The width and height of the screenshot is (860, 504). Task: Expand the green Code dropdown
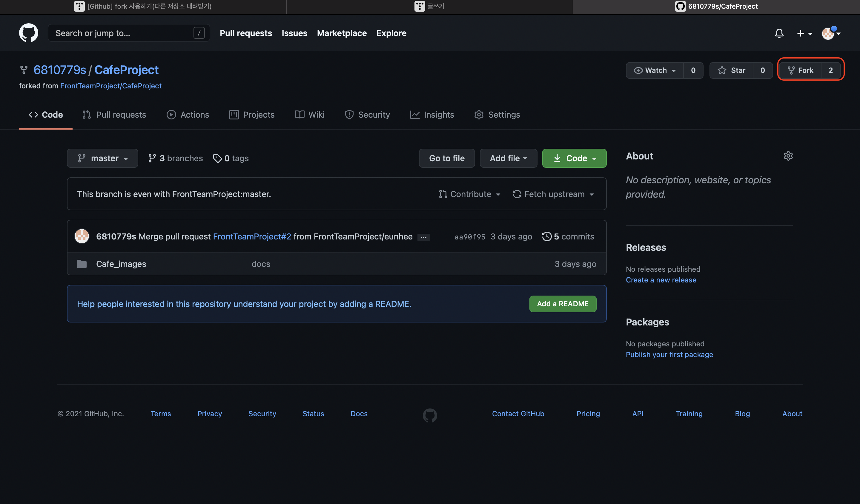pos(574,158)
